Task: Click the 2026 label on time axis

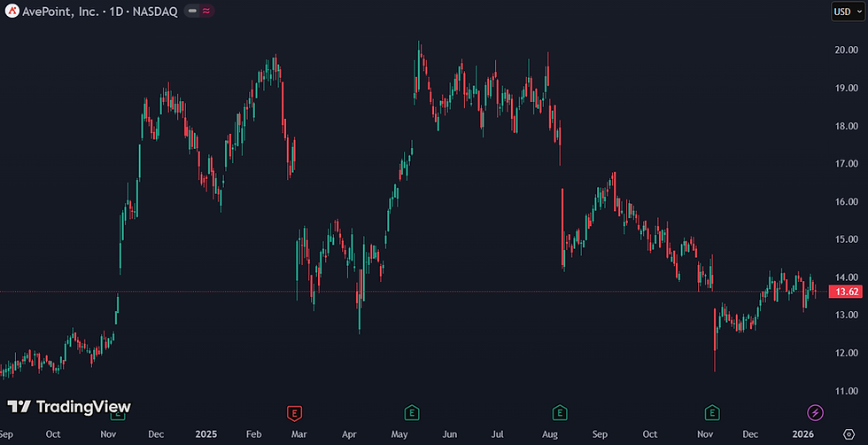Action: 803,433
